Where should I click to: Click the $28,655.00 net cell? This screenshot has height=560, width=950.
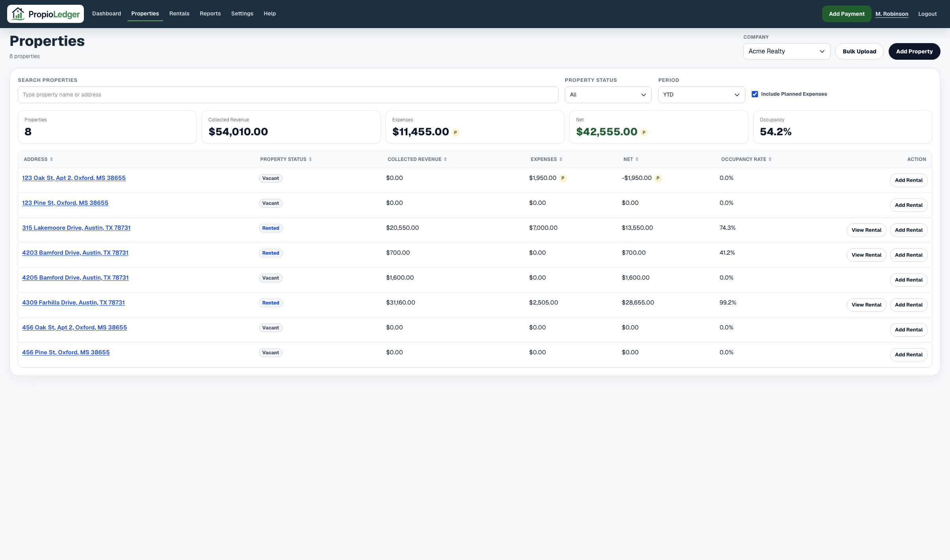coord(638,303)
